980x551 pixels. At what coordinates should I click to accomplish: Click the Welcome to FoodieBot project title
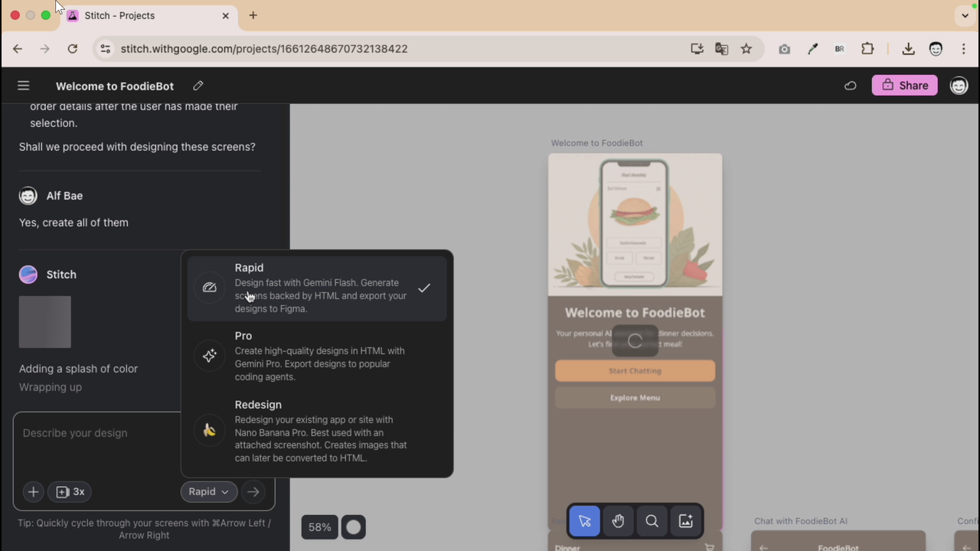pos(115,86)
